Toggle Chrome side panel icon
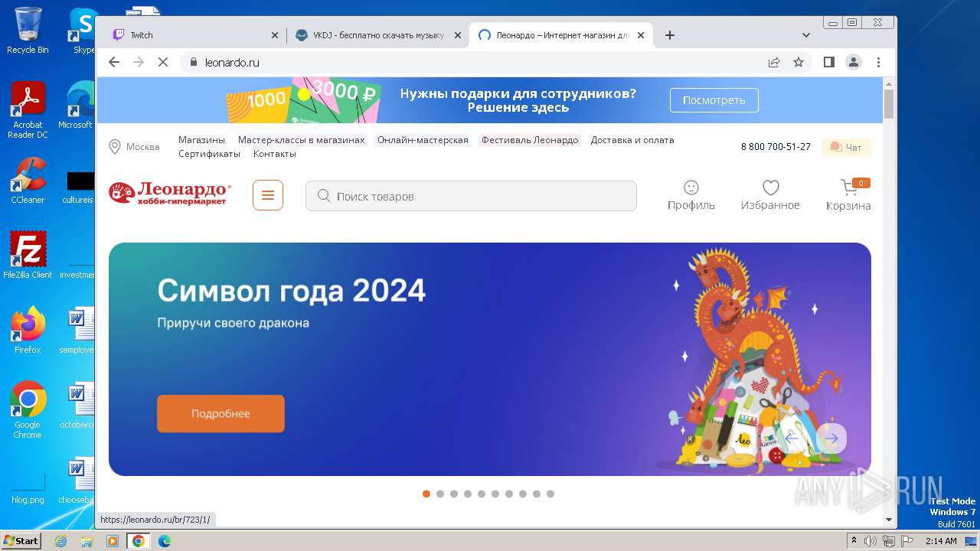This screenshot has width=980, height=551. (828, 62)
